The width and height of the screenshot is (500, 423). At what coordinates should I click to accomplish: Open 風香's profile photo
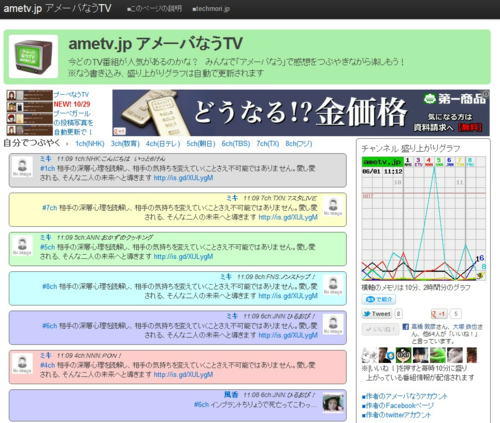333,402
